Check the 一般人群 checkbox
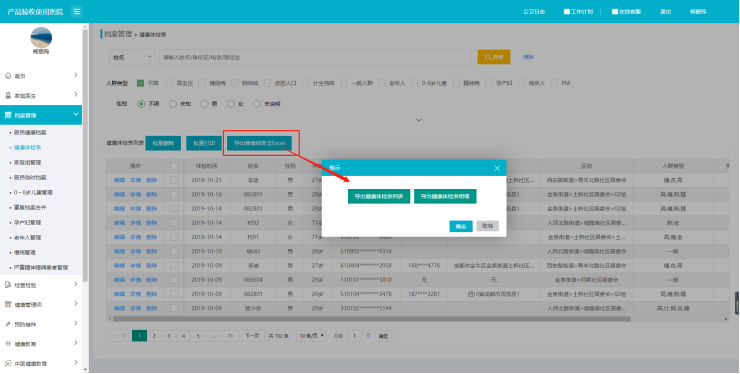 pos(344,83)
